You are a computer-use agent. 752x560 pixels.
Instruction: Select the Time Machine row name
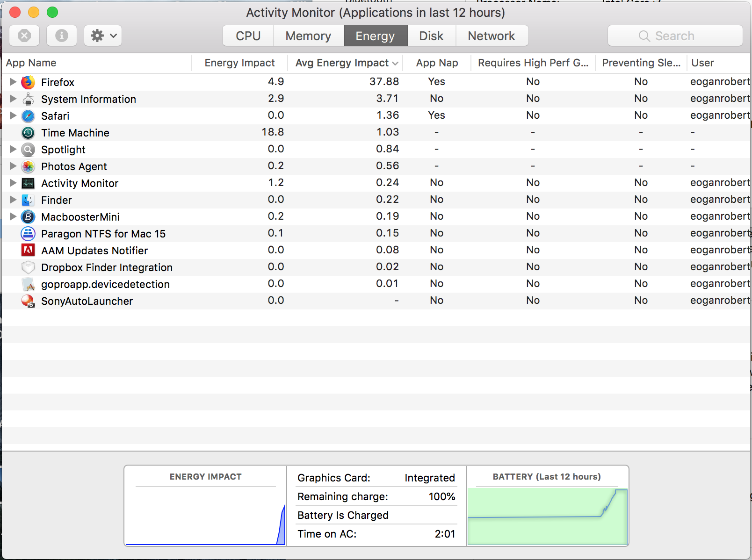[75, 133]
